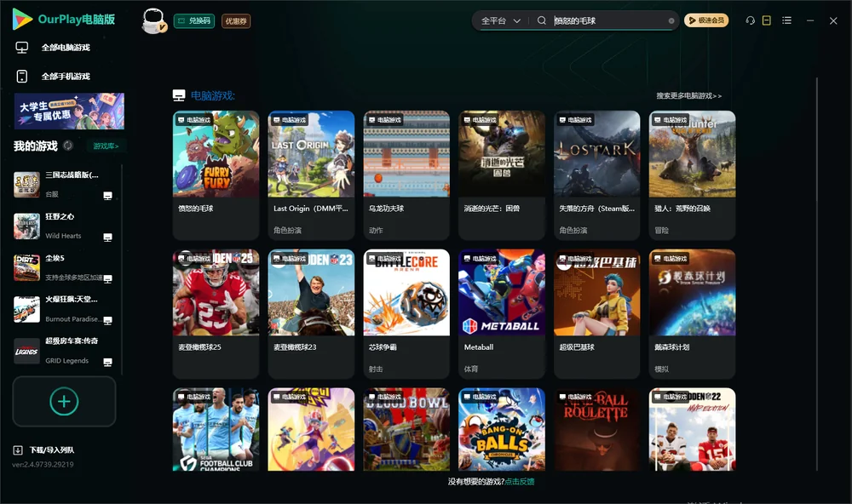Select 全部手机游戏 in sidebar
The image size is (852, 504).
click(66, 77)
